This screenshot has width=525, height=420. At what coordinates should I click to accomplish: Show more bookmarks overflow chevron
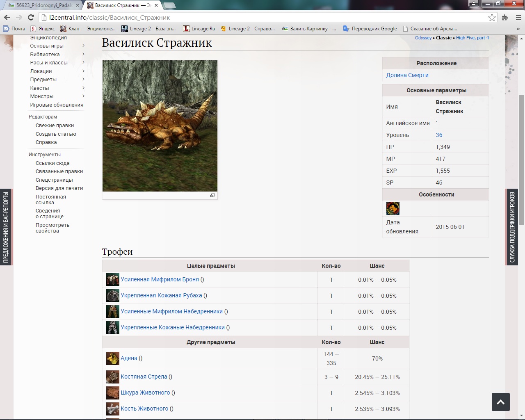pyautogui.click(x=518, y=29)
